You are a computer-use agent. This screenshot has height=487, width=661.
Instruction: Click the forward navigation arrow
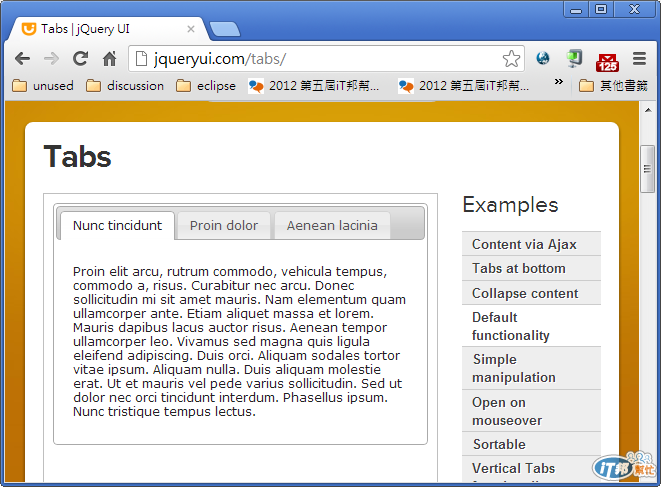click(x=51, y=59)
